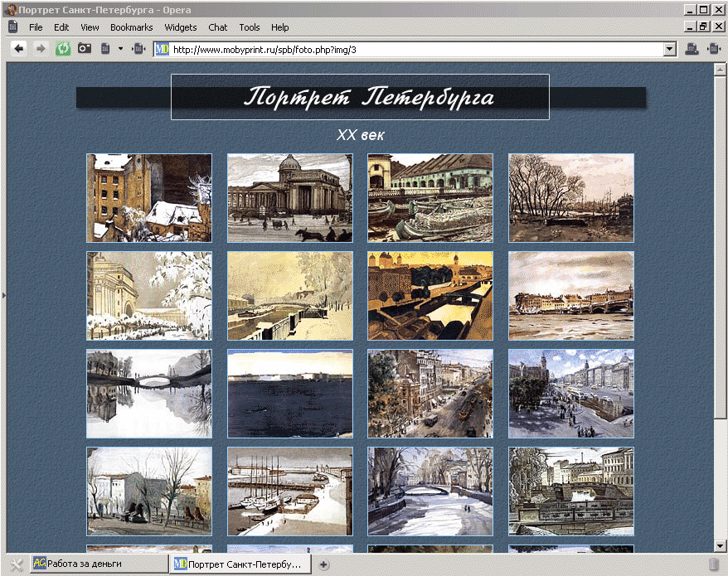
Task: Open the colorful avenue with tower thumbnail
Action: [x=571, y=394]
